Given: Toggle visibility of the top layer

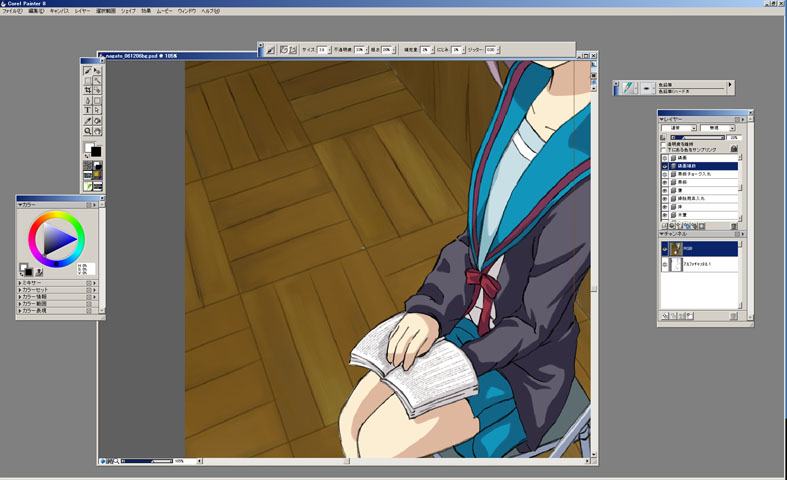Looking at the screenshot, I should [x=665, y=158].
